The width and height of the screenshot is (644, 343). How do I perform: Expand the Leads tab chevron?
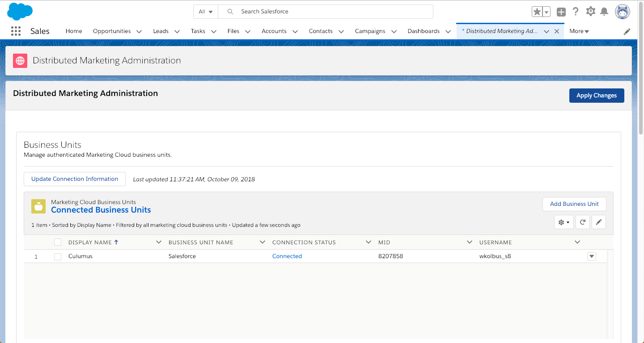pos(177,31)
